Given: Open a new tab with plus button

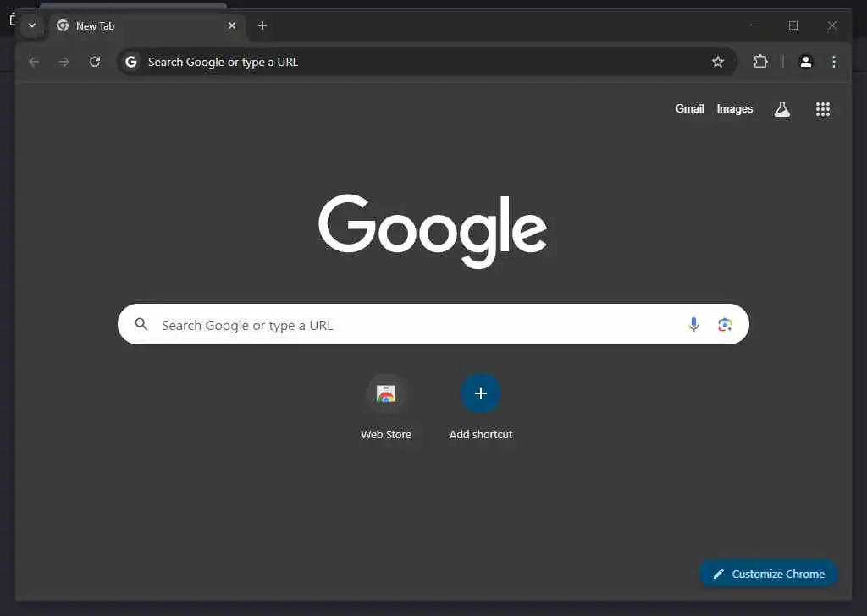Looking at the screenshot, I should (x=262, y=25).
